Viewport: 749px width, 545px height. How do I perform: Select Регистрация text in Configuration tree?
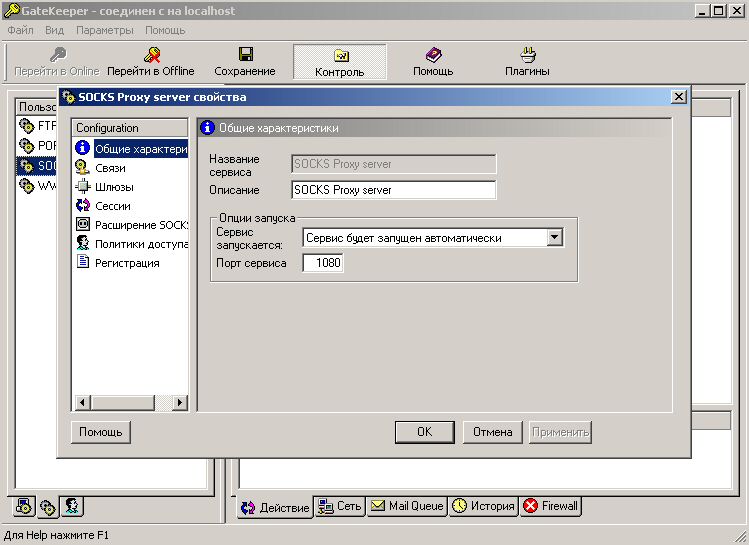(x=127, y=263)
